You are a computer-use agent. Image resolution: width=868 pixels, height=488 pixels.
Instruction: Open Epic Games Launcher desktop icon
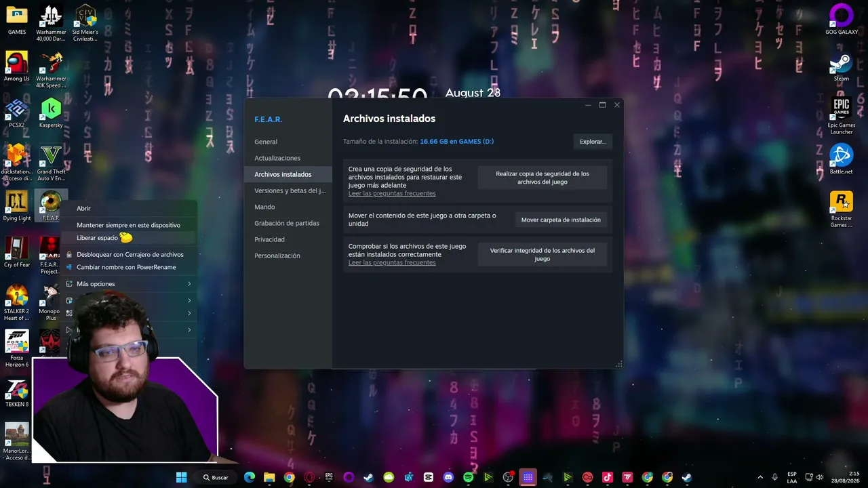(x=842, y=117)
